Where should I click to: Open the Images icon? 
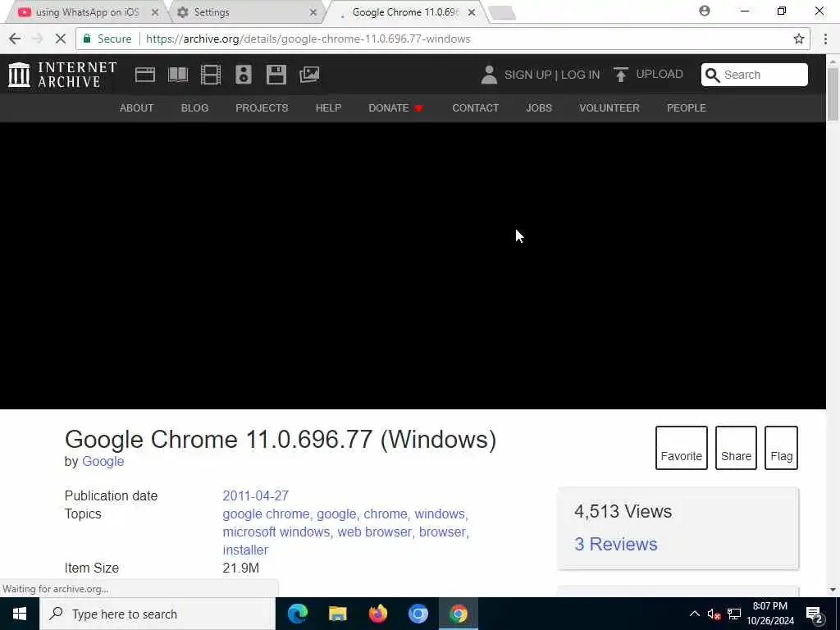coord(309,75)
